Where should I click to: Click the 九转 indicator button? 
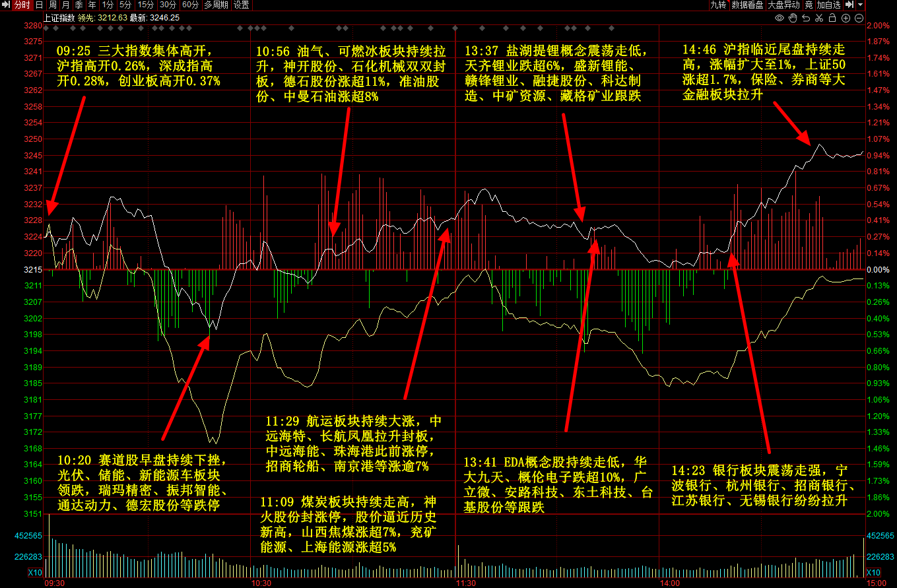(717, 5)
